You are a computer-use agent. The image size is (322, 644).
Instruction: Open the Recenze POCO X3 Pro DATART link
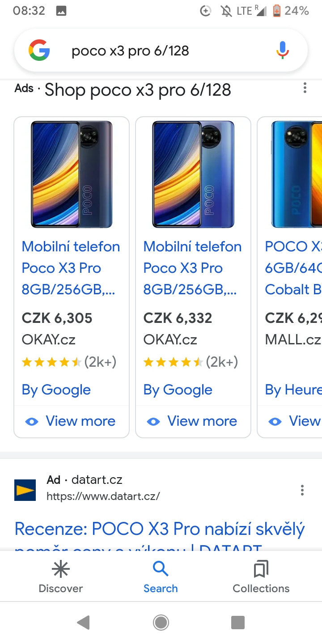[x=159, y=529]
